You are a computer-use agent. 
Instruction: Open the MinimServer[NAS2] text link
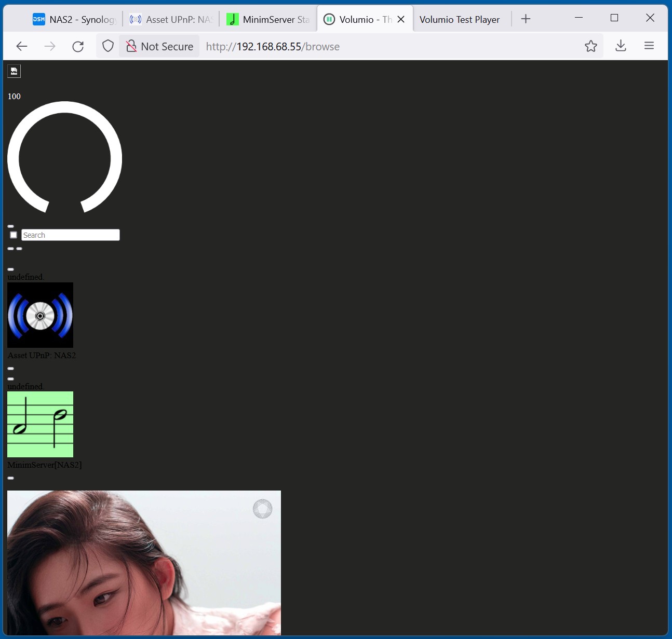tap(45, 465)
